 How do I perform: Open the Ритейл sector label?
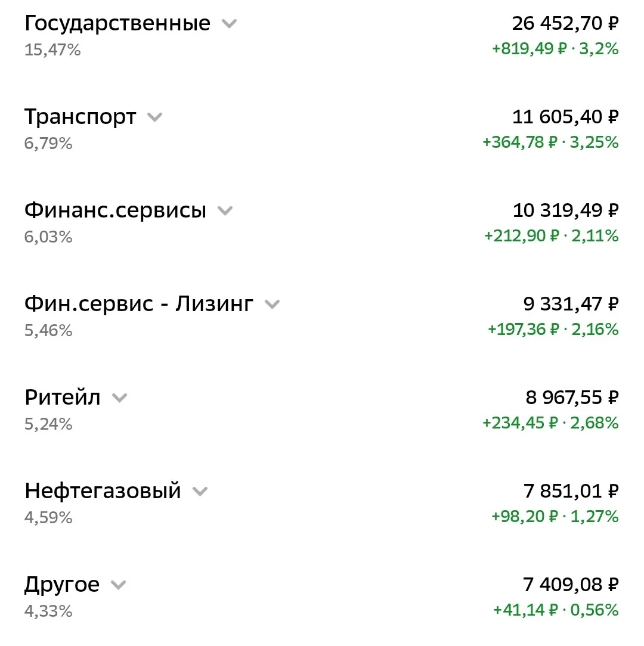[x=63, y=397]
